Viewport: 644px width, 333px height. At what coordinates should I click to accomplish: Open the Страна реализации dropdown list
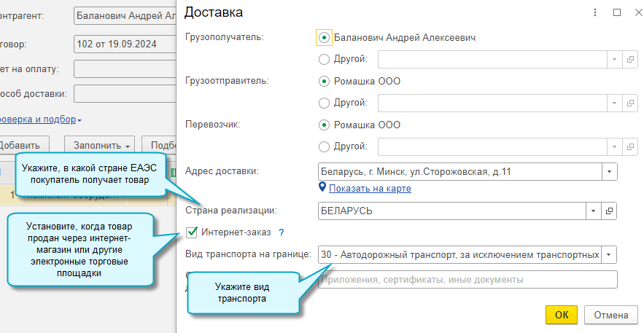(594, 211)
